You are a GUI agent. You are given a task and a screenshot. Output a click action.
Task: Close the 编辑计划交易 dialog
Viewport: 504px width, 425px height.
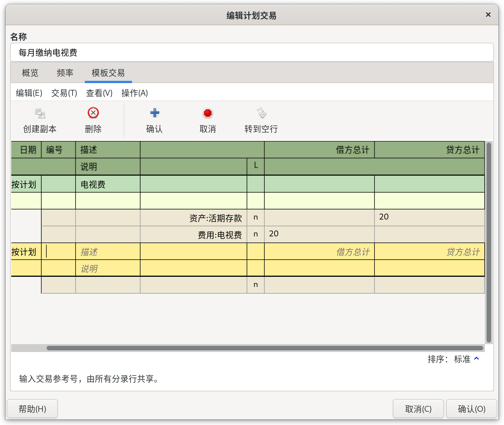(x=488, y=15)
